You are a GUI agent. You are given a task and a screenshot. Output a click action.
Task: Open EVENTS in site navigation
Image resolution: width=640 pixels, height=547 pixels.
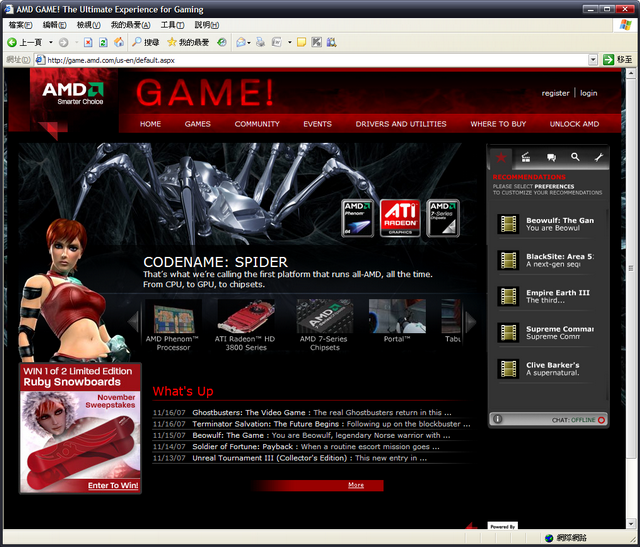318,124
